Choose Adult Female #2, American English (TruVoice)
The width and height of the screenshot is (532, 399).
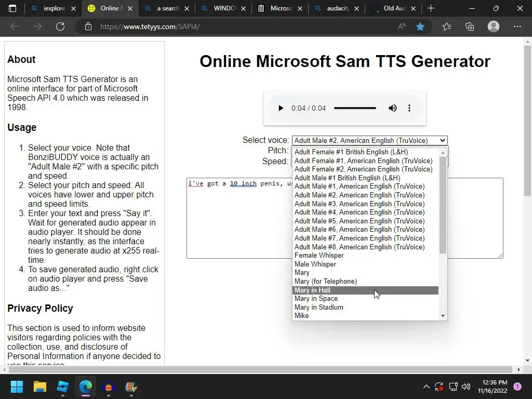click(x=365, y=169)
